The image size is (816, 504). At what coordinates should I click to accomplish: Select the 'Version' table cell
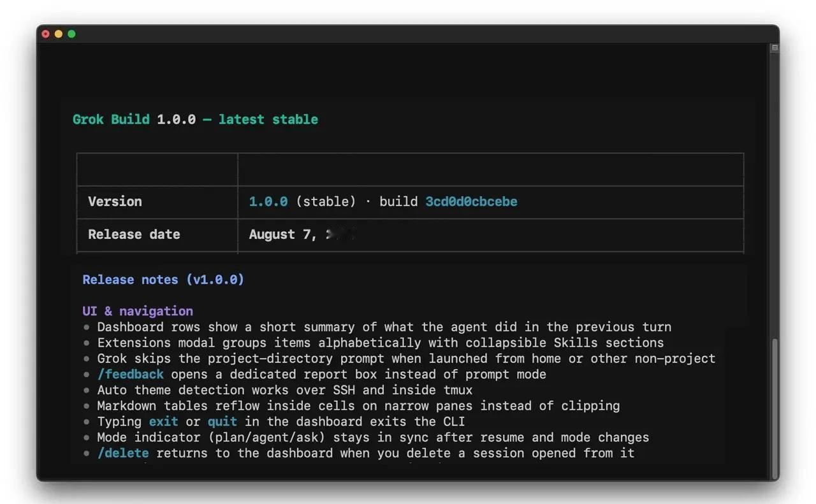[157, 202]
